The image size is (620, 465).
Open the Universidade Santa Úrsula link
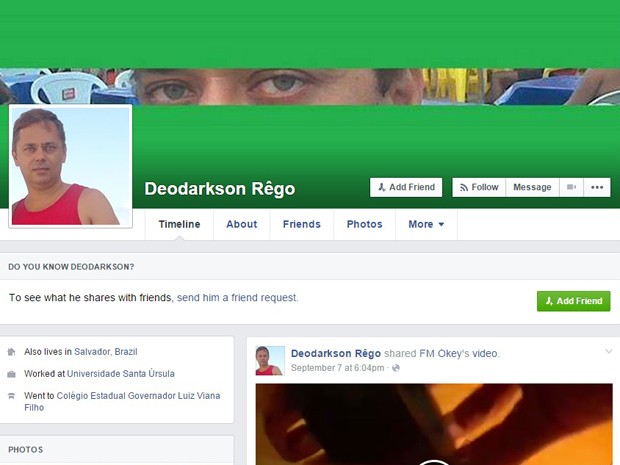(x=121, y=374)
